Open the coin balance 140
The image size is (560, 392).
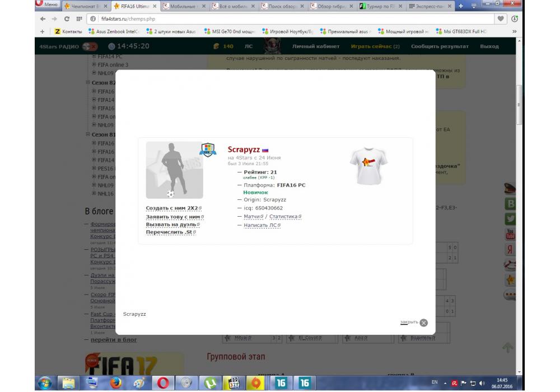(x=223, y=46)
